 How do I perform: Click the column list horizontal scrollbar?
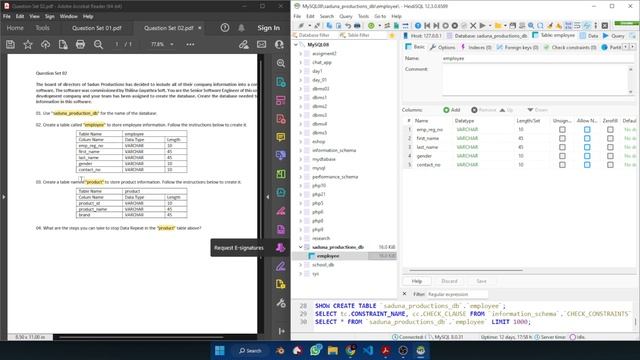pyautogui.click(x=466, y=270)
